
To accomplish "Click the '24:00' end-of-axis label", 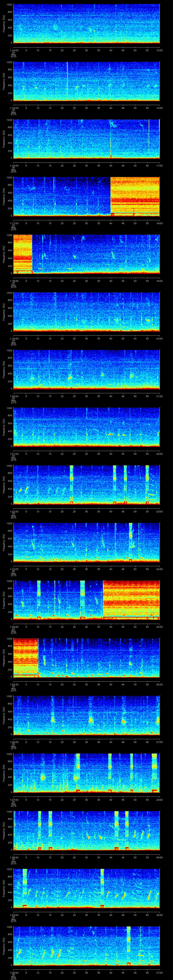I will [160, 569].
